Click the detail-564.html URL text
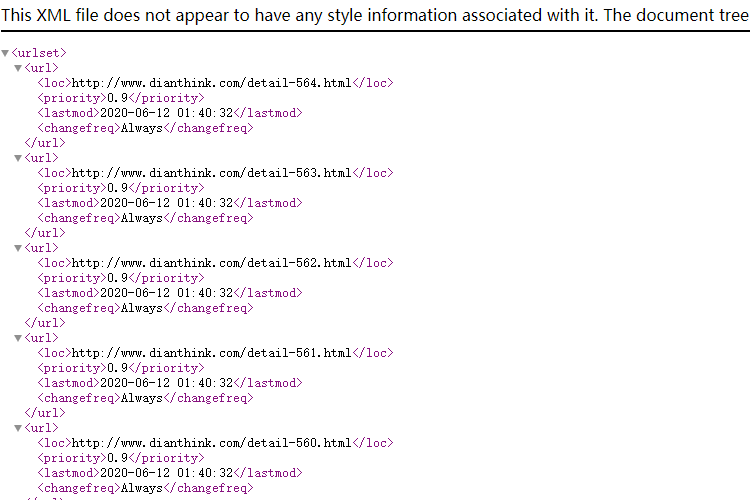 click(211, 83)
